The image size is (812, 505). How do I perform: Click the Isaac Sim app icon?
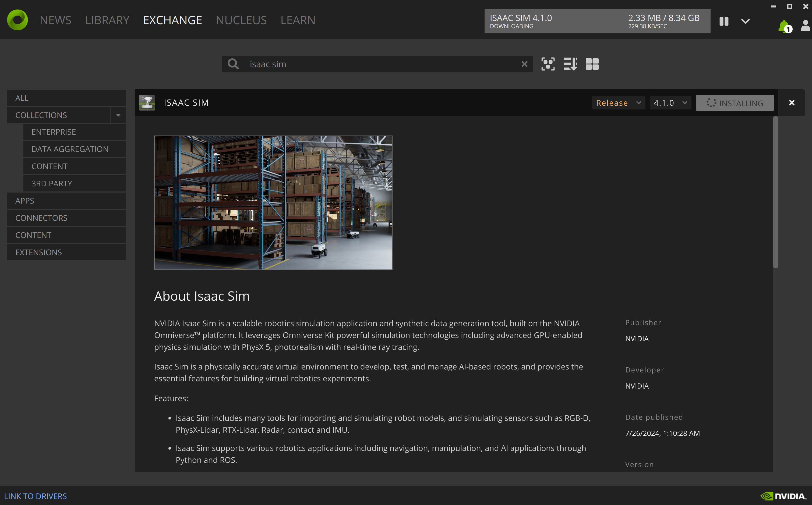pos(147,102)
